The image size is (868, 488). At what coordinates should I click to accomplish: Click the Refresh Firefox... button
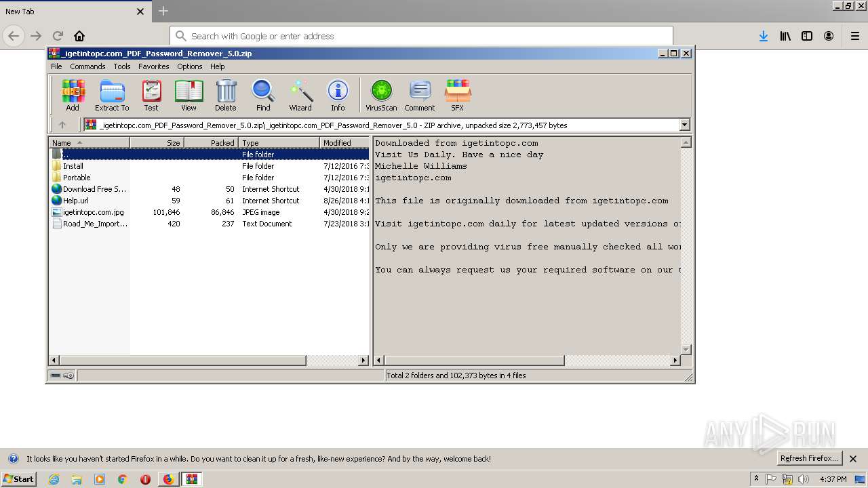click(x=810, y=458)
